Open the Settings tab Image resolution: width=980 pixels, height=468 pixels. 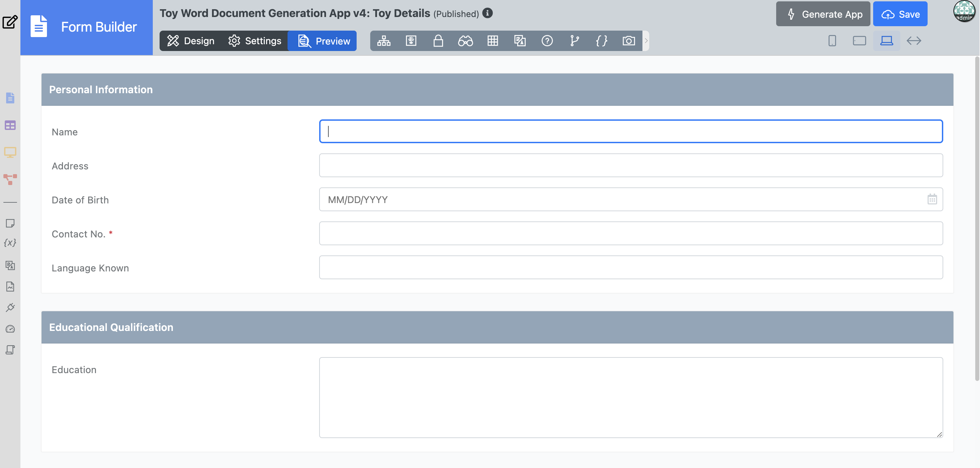coord(255,41)
